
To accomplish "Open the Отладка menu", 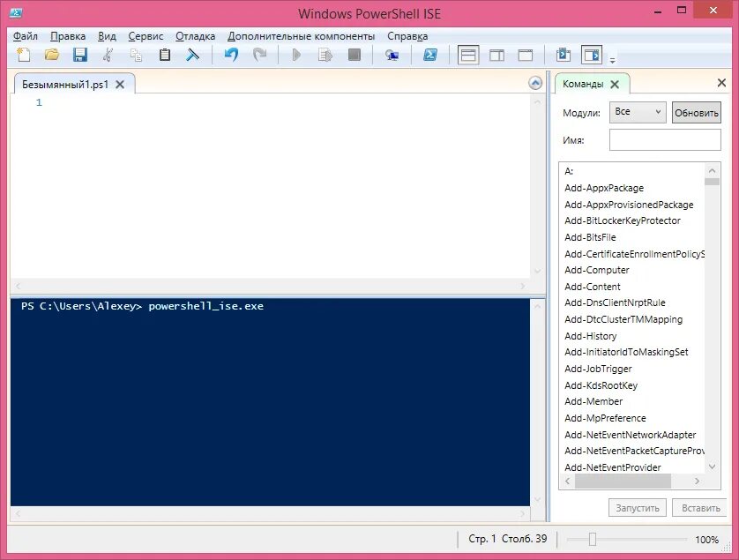I will point(195,36).
